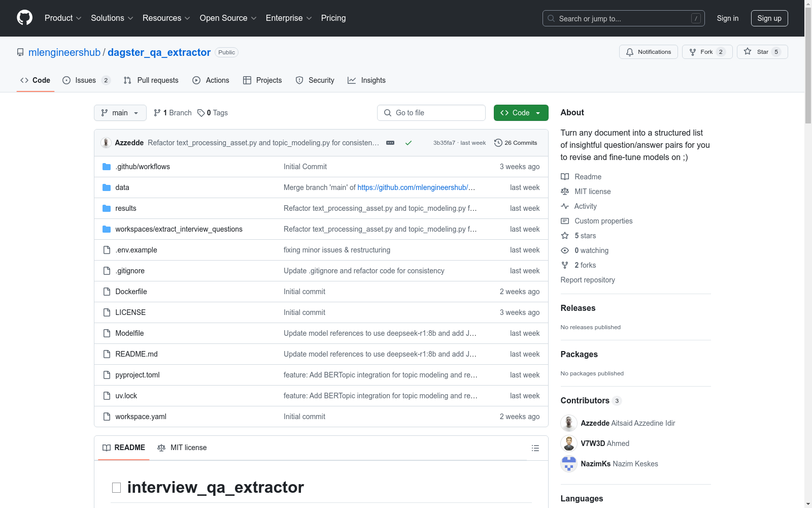The height and width of the screenshot is (508, 812).
Task: Open the workspace.yaml file
Action: coord(141,417)
